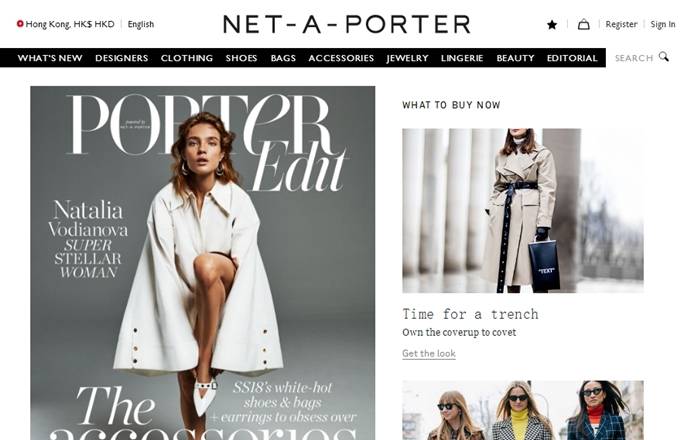680x440 pixels.
Task: Open the Bags menu
Action: click(283, 58)
